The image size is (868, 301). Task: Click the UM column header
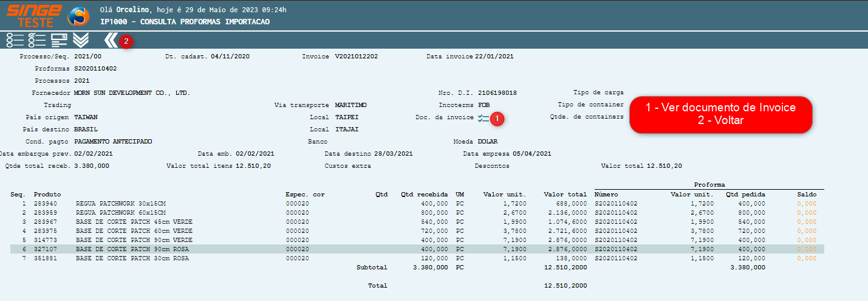tap(460, 194)
